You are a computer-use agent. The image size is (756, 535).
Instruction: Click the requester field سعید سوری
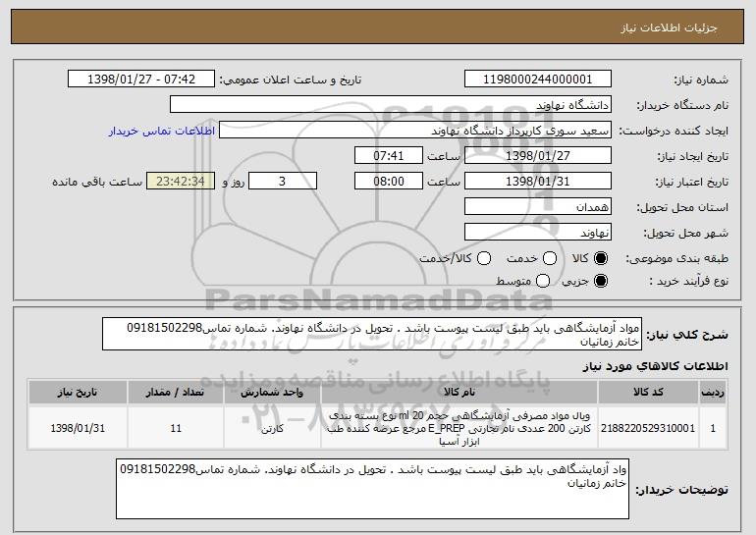(x=415, y=131)
